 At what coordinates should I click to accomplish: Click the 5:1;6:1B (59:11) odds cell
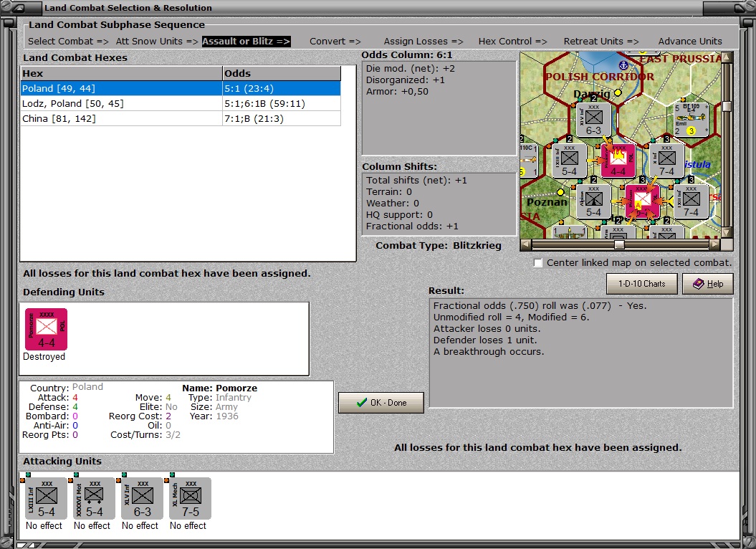coord(282,104)
